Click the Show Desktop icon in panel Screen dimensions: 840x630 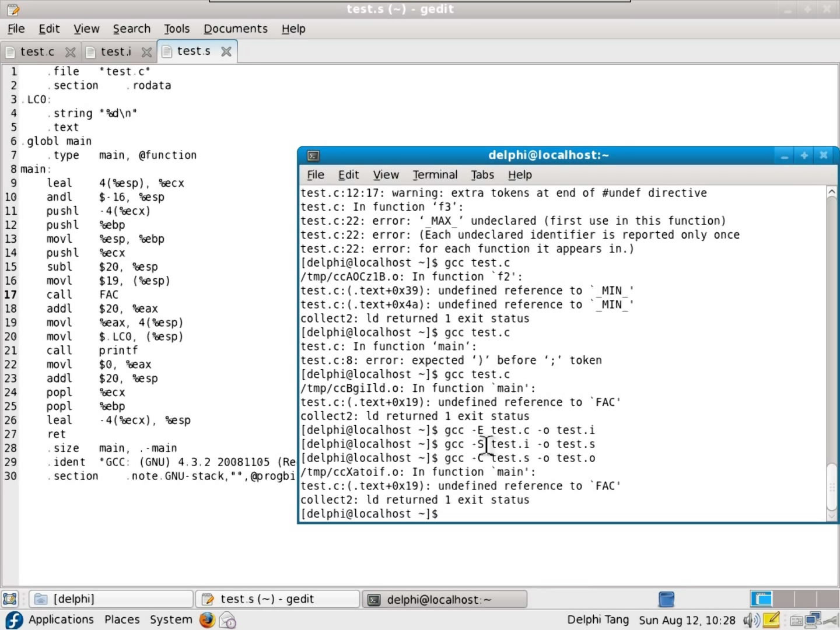coord(10,599)
